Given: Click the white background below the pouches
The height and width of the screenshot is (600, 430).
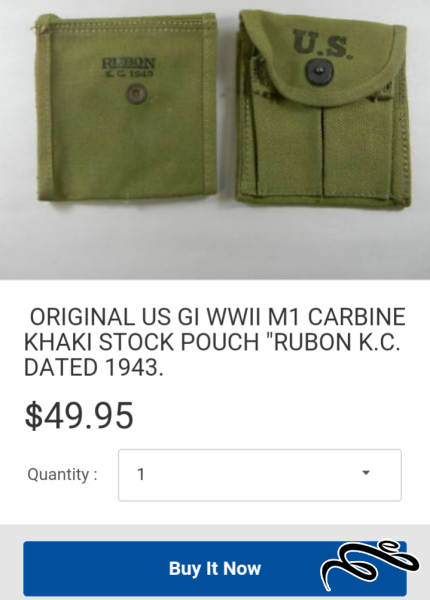Looking at the screenshot, I should pos(215,245).
